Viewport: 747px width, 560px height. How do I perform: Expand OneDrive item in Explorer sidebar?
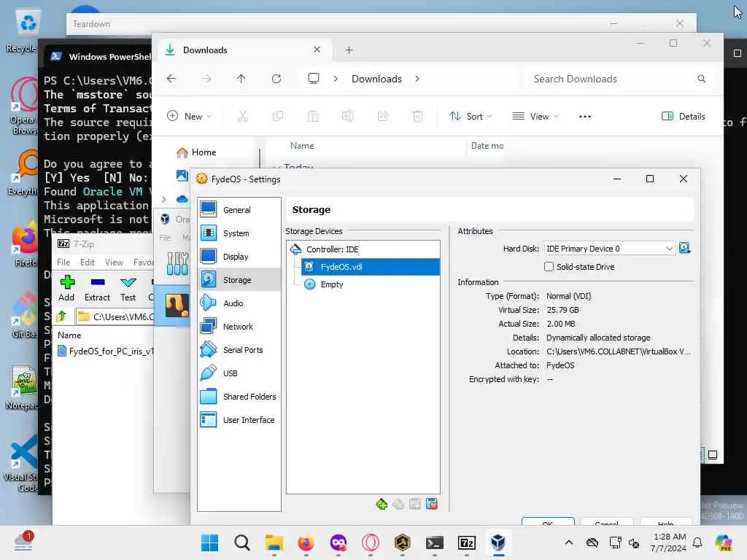(164, 199)
